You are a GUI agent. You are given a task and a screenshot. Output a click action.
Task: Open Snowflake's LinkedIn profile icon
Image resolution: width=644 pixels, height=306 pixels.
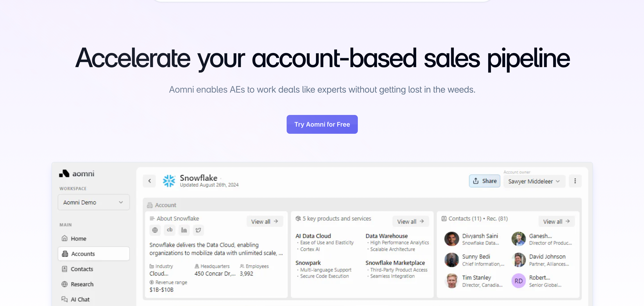pyautogui.click(x=184, y=230)
